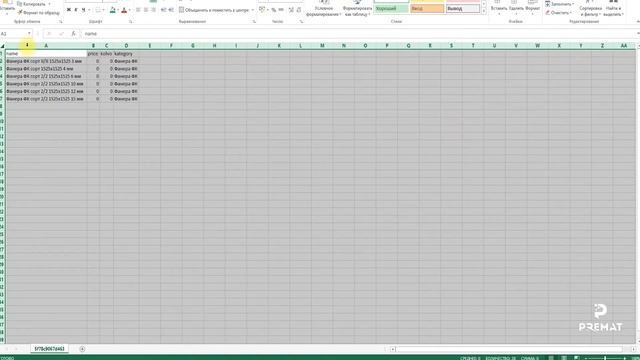This screenshot has height=360, width=640.
Task: Open Conditional Formatting (Условное форматирование) menu
Action: 324,8
